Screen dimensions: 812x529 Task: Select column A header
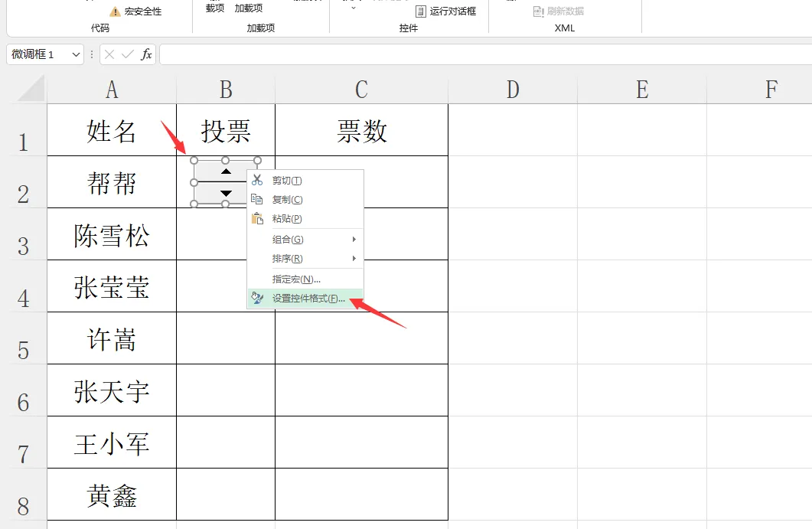pos(112,90)
